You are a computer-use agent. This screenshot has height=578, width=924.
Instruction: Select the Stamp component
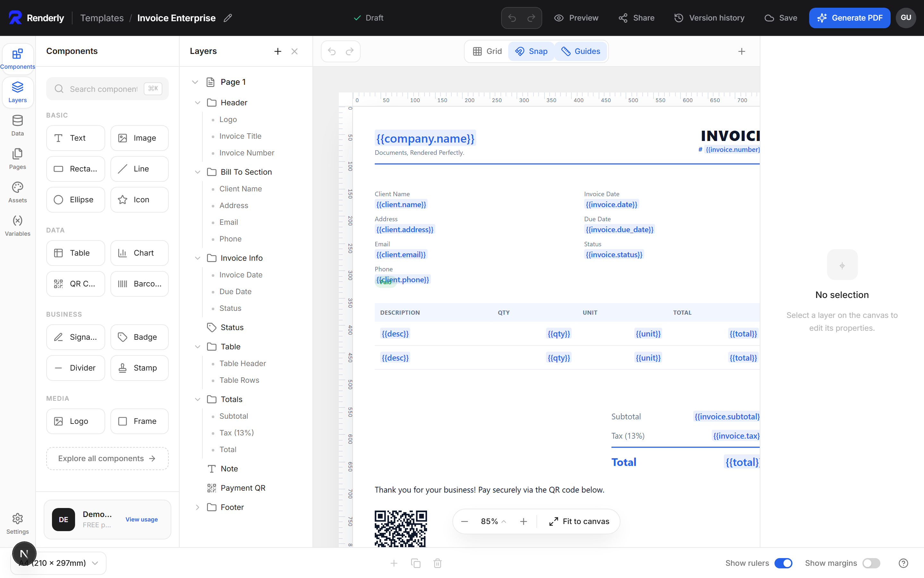139,368
